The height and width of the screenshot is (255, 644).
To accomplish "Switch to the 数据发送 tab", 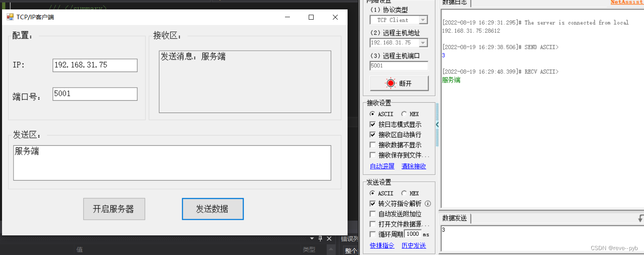I will 455,219.
